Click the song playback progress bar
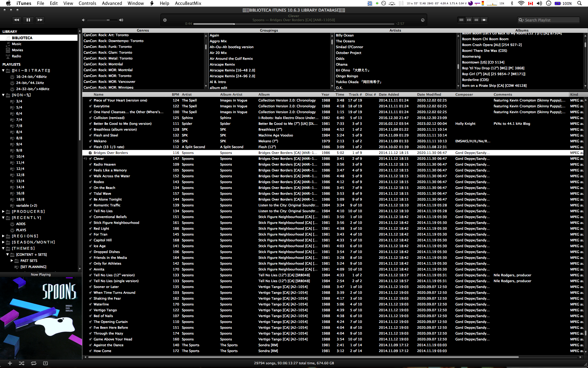This screenshot has height=368, width=588. (x=294, y=24)
